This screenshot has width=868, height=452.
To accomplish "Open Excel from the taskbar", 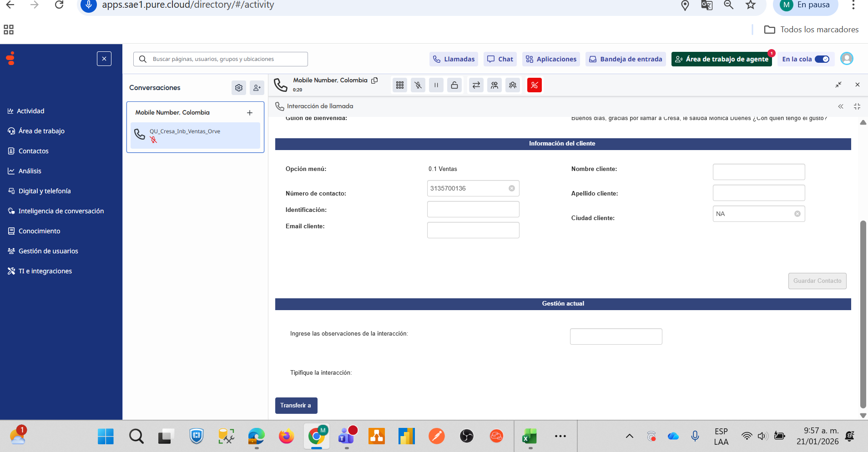I will coord(530,437).
